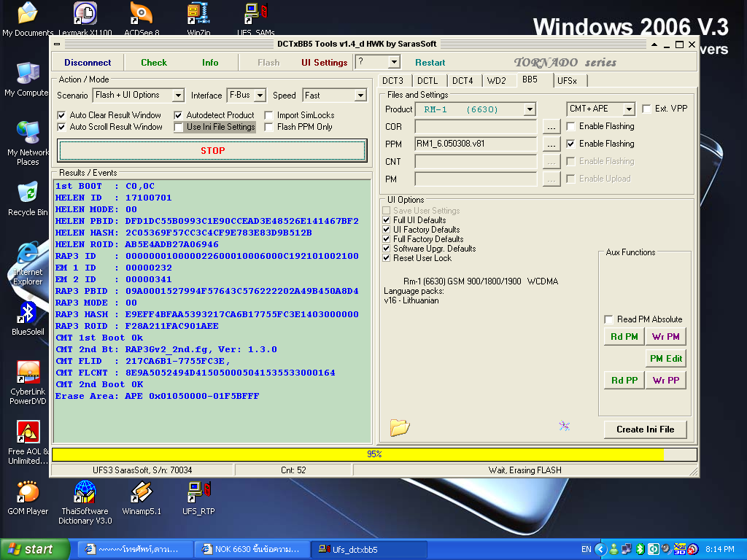The height and width of the screenshot is (560, 747).
Task: Open BlueSoleil Bluetooth shortcut
Action: pyautogui.click(x=28, y=319)
